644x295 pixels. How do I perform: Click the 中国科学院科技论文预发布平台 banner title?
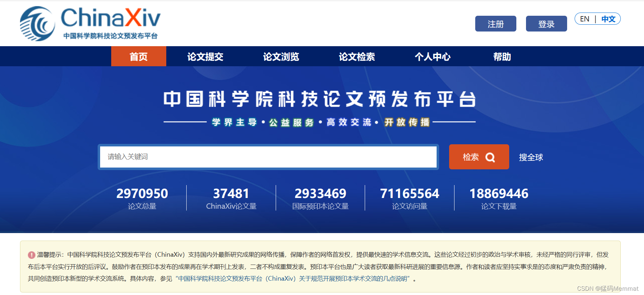pos(320,99)
